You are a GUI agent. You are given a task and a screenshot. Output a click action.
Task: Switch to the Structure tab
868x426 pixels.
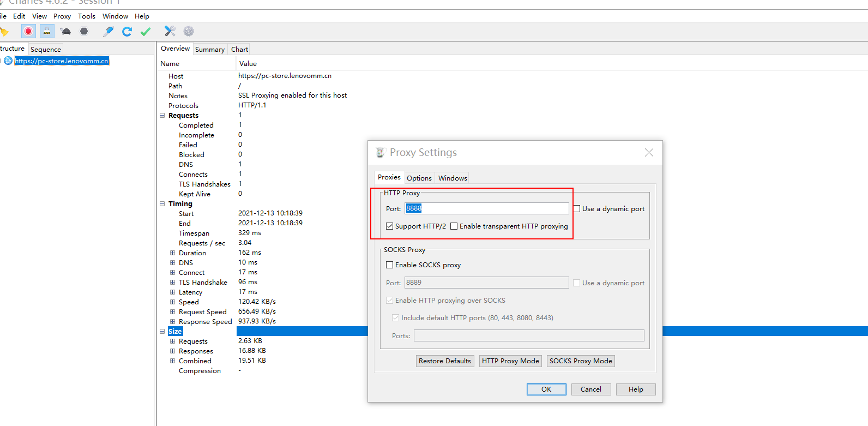(x=13, y=49)
